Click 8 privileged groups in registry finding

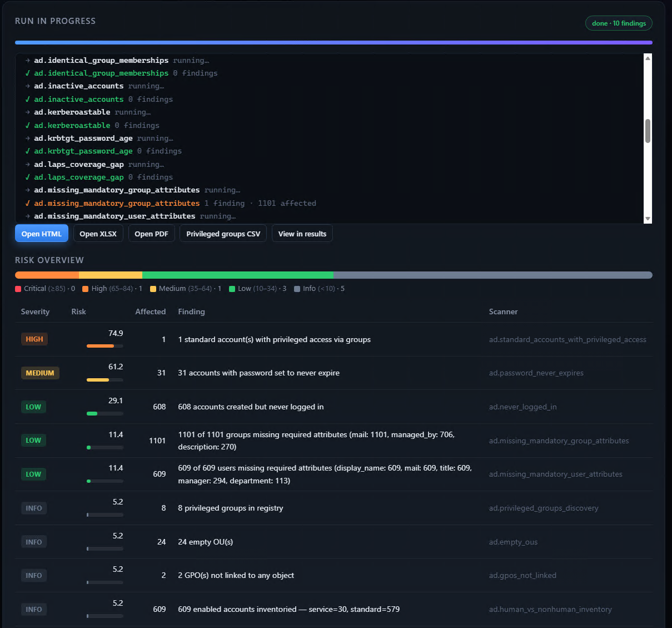(x=230, y=508)
